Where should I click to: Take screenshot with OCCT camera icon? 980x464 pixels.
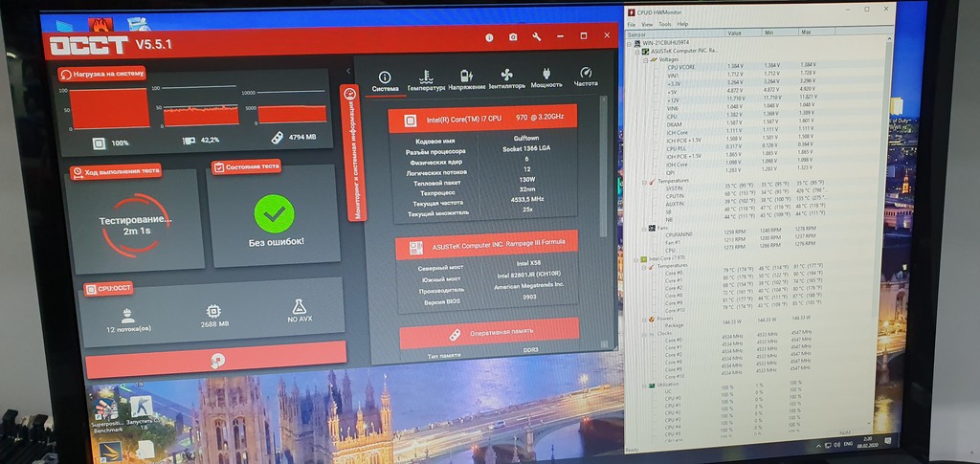click(x=513, y=37)
